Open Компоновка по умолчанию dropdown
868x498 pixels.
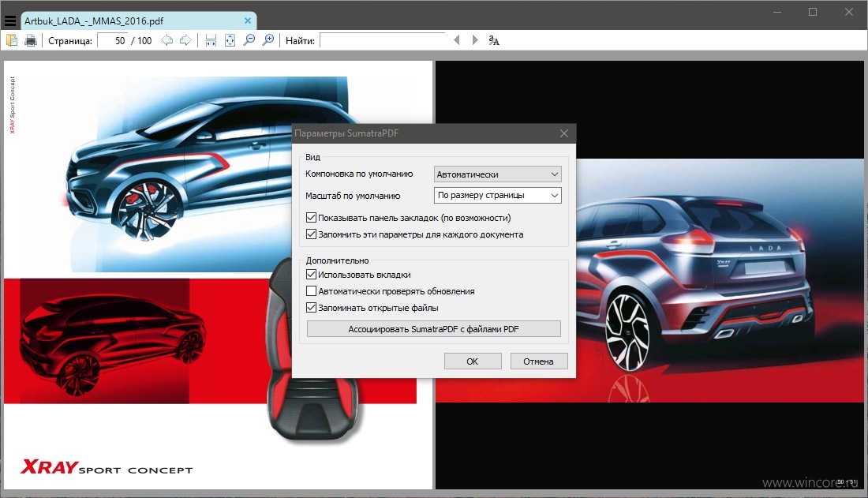[498, 174]
